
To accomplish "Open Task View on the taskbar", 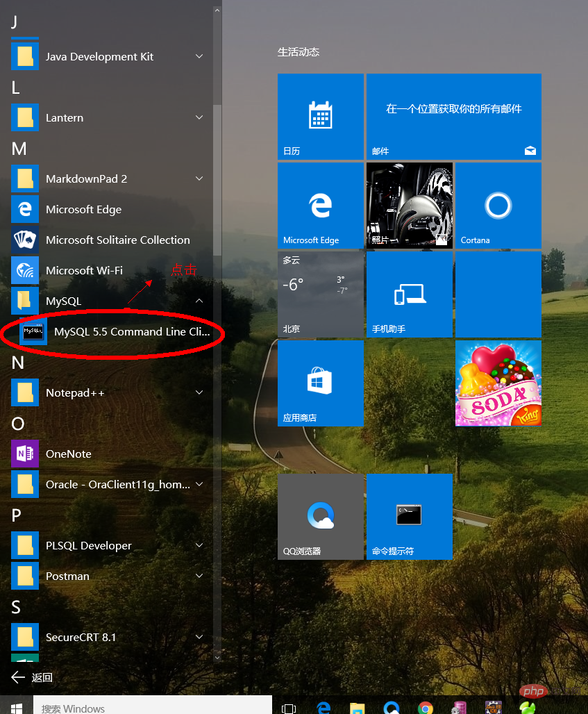I will (x=289, y=708).
